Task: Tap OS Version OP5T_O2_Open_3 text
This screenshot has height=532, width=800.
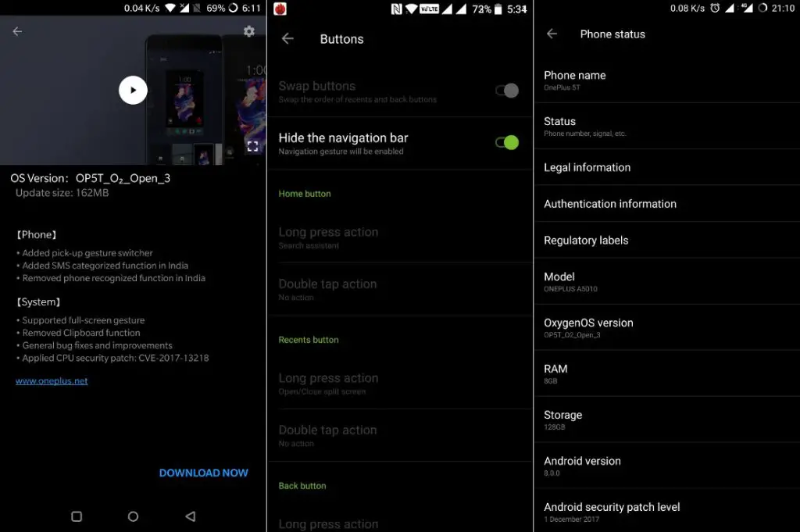Action: point(91,178)
